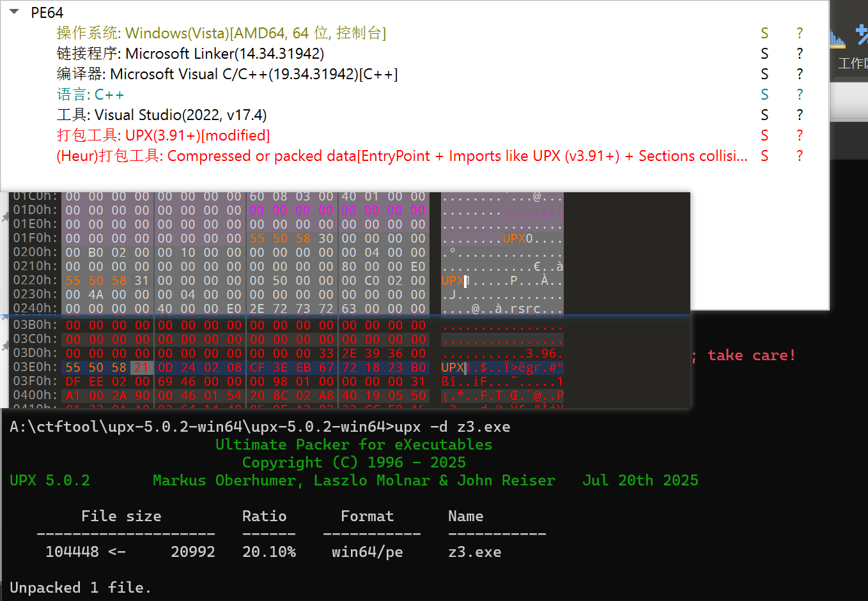Open S info for the 编译器 Microsoft Visual C/C++ row
This screenshot has height=601, width=868.
764,74
